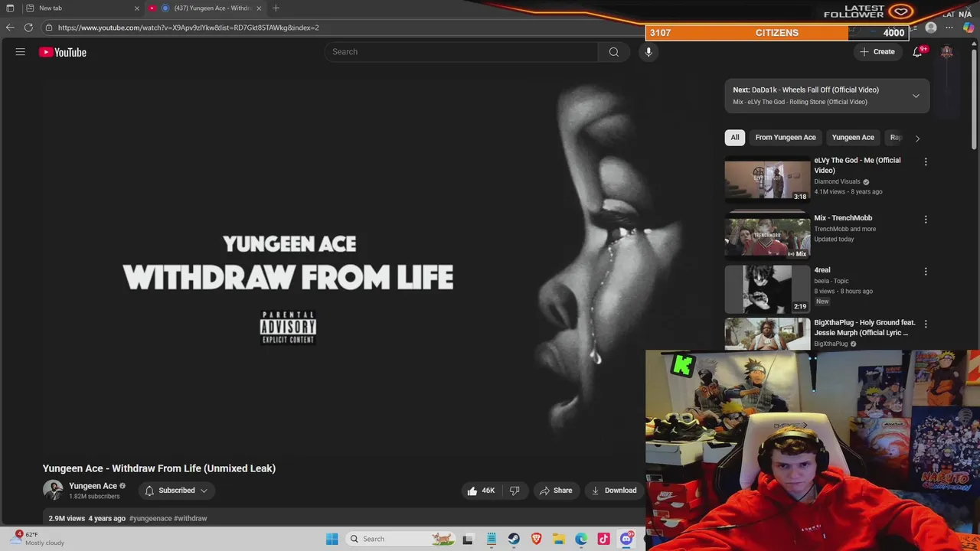
Task: Show more filter chips with right arrow
Action: pyautogui.click(x=917, y=138)
